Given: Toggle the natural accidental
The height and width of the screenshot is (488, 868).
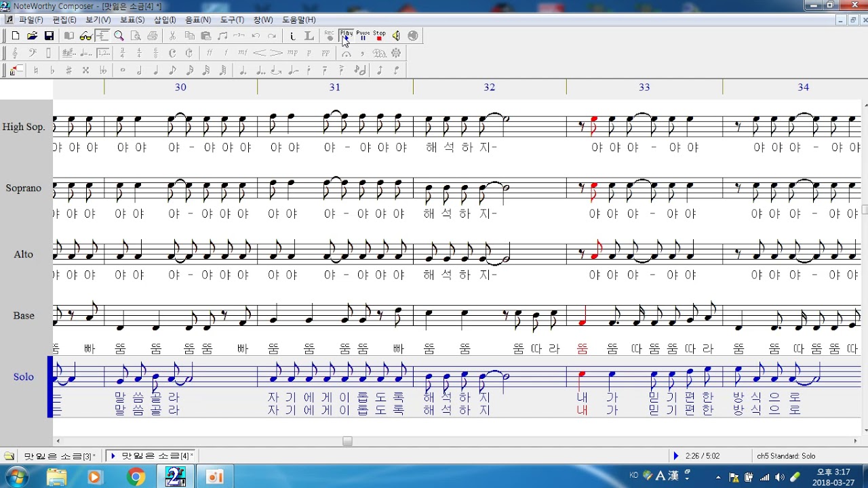Looking at the screenshot, I should pos(35,70).
